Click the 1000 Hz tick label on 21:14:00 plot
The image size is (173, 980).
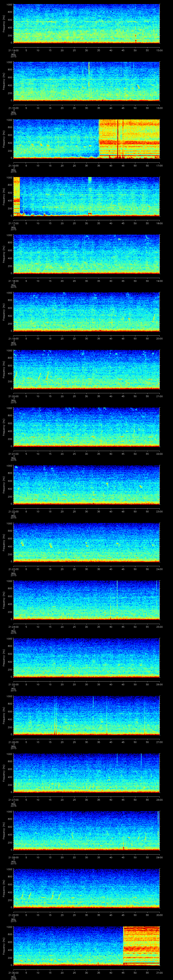9,5
